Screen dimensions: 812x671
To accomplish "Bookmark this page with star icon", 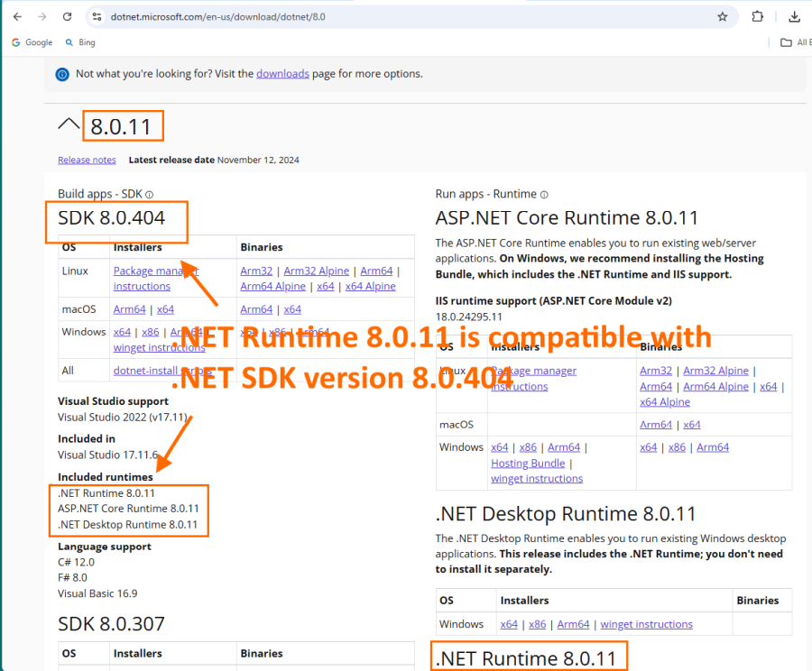I will click(x=722, y=16).
